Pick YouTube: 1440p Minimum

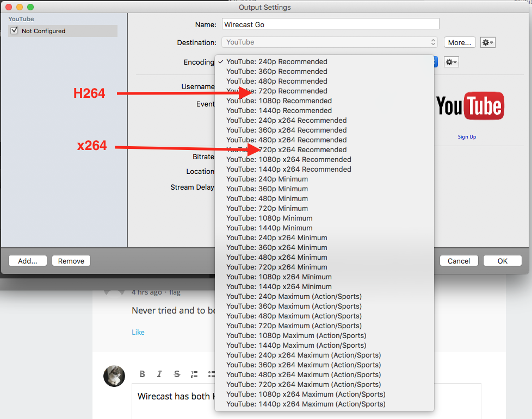tap(324, 228)
